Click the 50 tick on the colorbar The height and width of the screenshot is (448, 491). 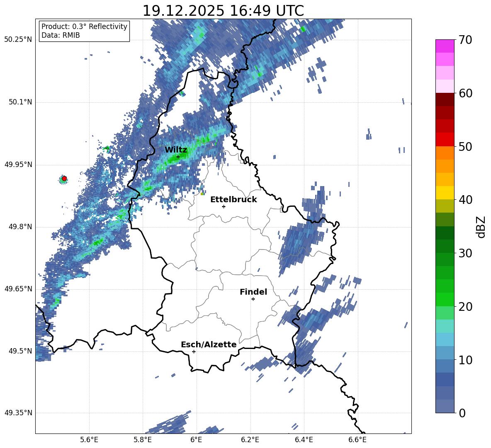(465, 147)
